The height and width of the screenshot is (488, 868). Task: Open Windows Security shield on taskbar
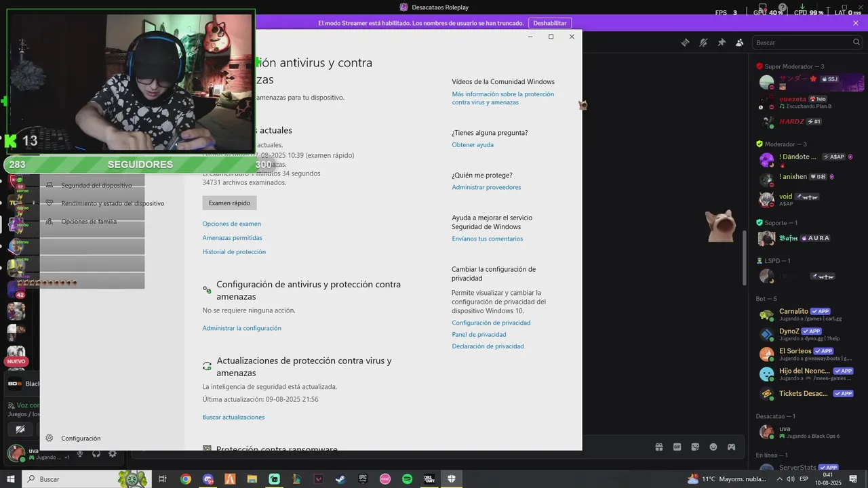coord(451,479)
